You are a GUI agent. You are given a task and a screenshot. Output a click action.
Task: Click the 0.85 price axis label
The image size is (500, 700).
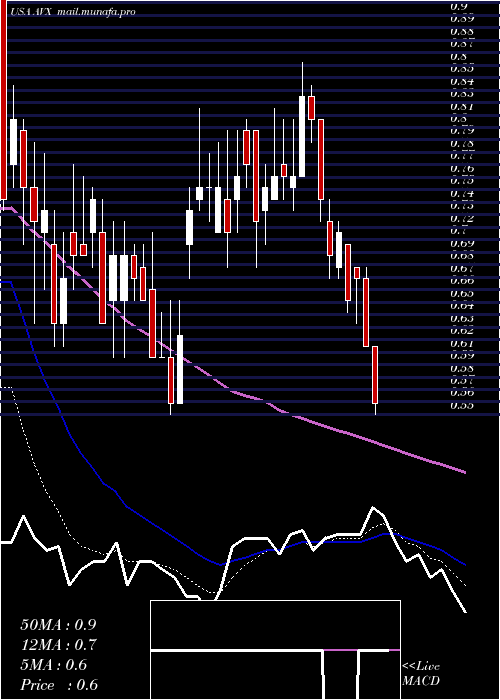461,69
